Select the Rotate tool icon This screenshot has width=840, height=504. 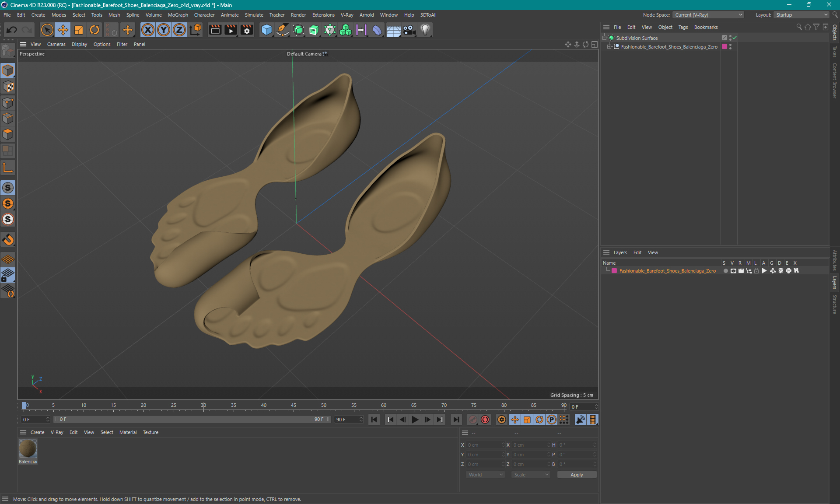[94, 29]
